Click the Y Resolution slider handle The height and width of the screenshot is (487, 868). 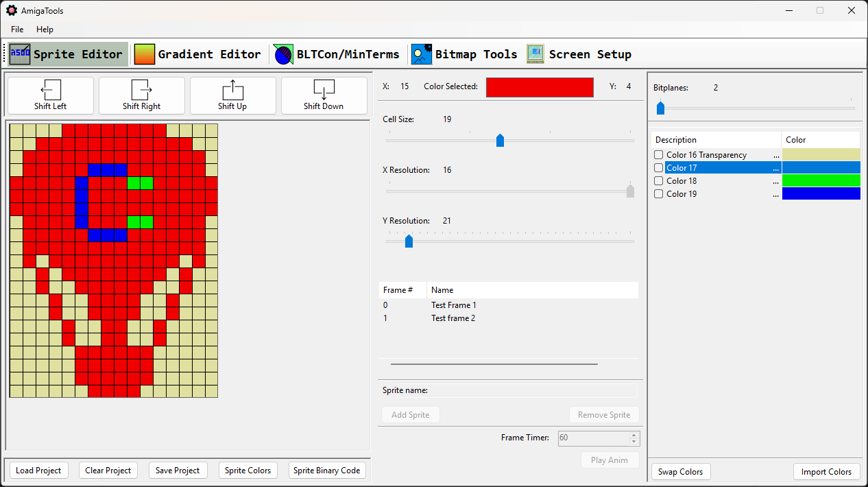point(409,241)
